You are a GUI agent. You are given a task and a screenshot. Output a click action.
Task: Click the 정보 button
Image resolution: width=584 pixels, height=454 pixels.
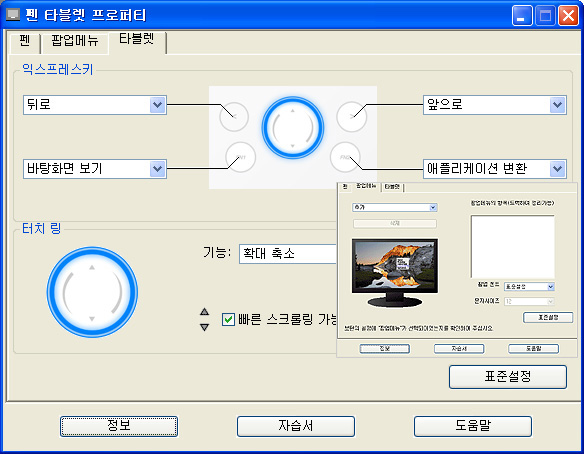coord(119,426)
